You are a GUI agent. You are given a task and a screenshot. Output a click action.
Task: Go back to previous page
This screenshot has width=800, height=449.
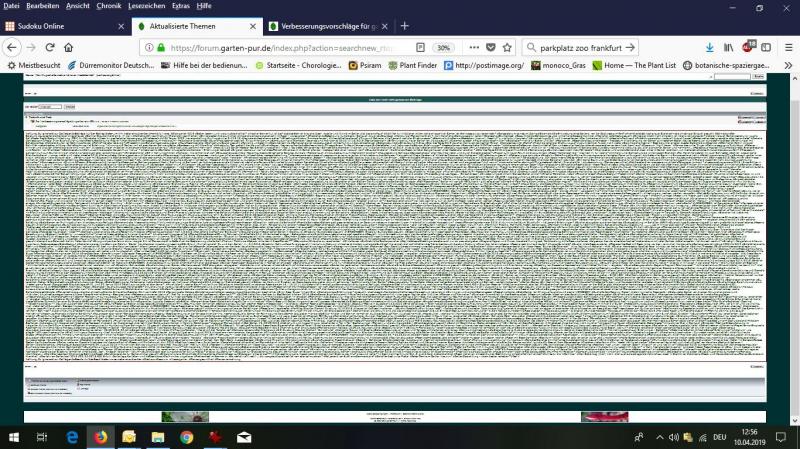click(11, 47)
